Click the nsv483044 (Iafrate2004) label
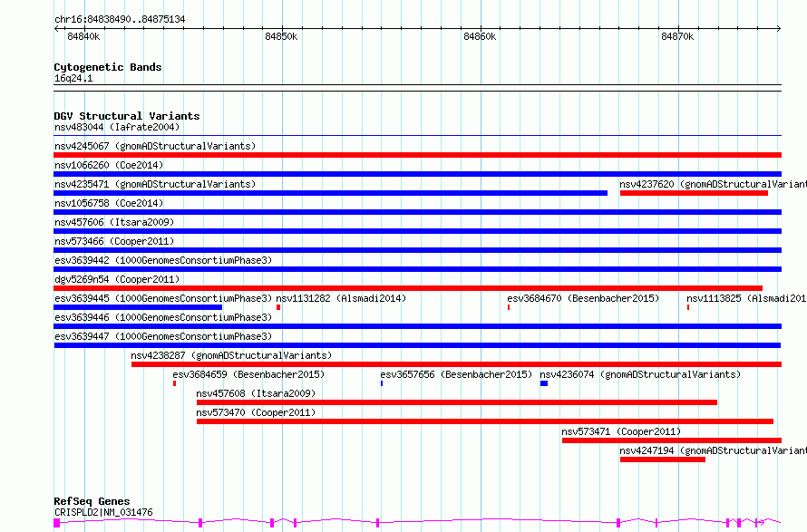807x532 pixels. point(117,127)
